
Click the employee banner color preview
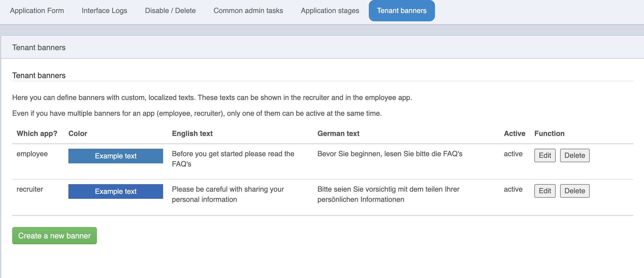point(115,156)
